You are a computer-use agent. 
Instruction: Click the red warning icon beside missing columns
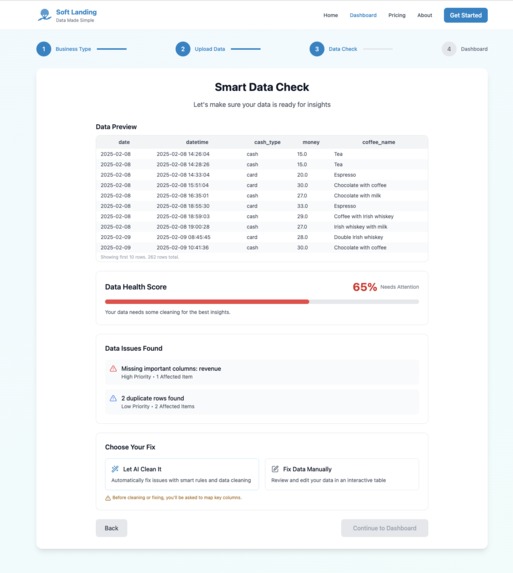[x=113, y=368]
